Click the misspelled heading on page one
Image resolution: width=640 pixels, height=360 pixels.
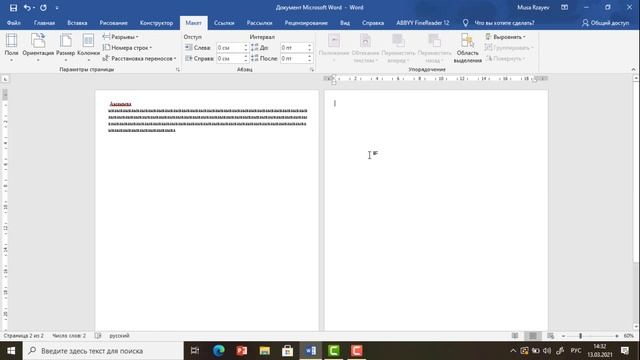(120, 104)
